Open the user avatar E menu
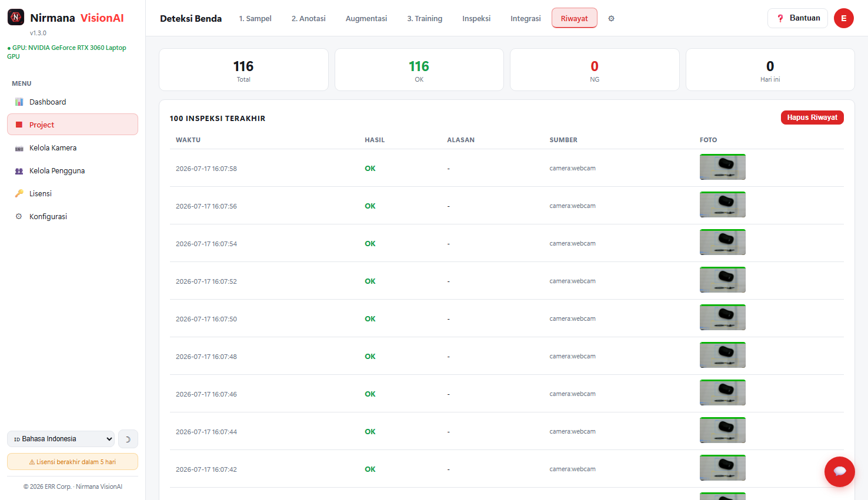Screen dimensions: 868x500 [844, 18]
